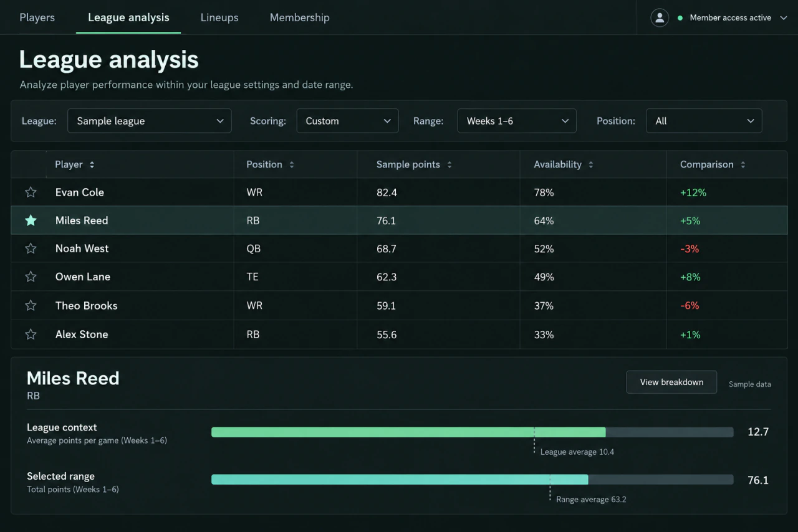This screenshot has height=532, width=798.
Task: Click the Selected range progress bar
Action: [473, 480]
